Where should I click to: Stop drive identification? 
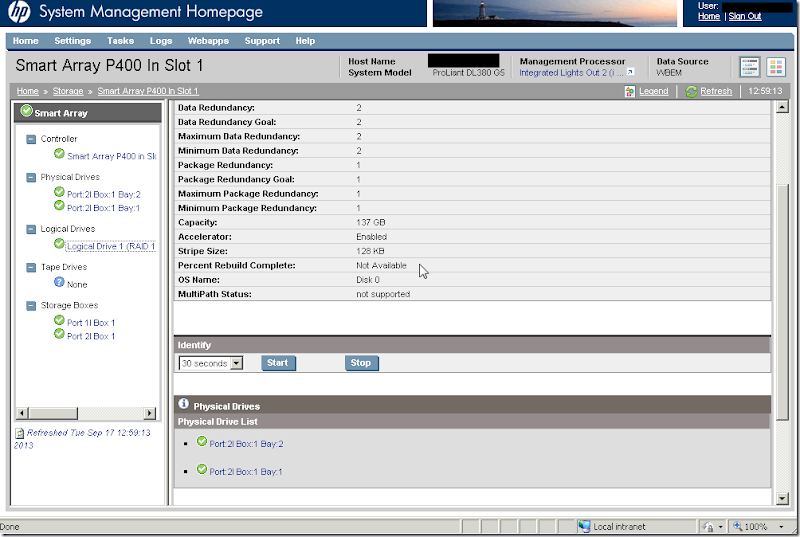(x=361, y=363)
